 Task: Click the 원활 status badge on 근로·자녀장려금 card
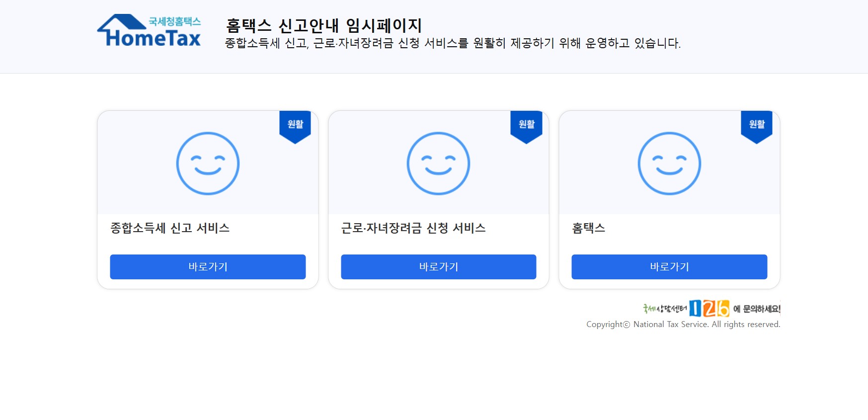pyautogui.click(x=526, y=125)
